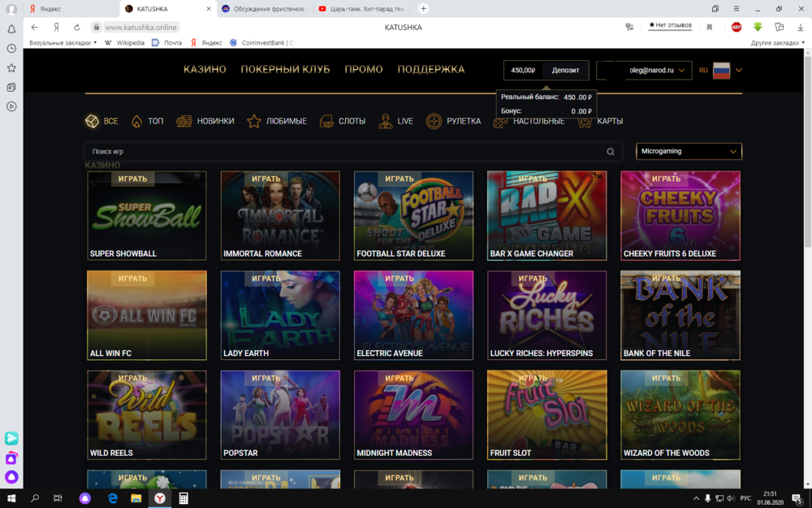
Task: Open favorites star in the sidebar
Action: (11, 68)
